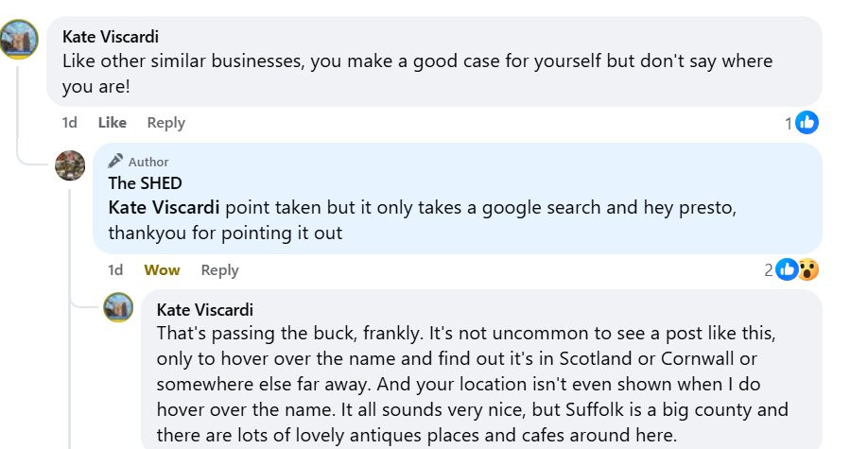Open The SHED page name link
Screen dimensions: 868x449
[145, 183]
